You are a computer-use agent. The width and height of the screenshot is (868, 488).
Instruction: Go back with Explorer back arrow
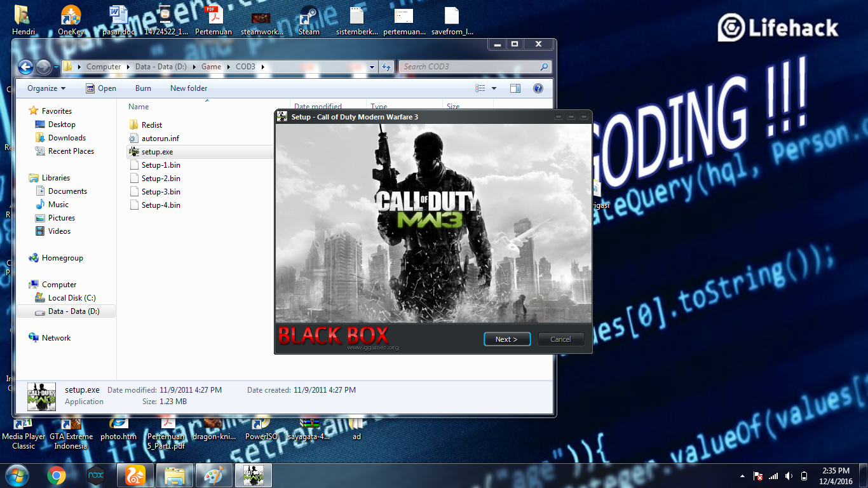pyautogui.click(x=25, y=67)
